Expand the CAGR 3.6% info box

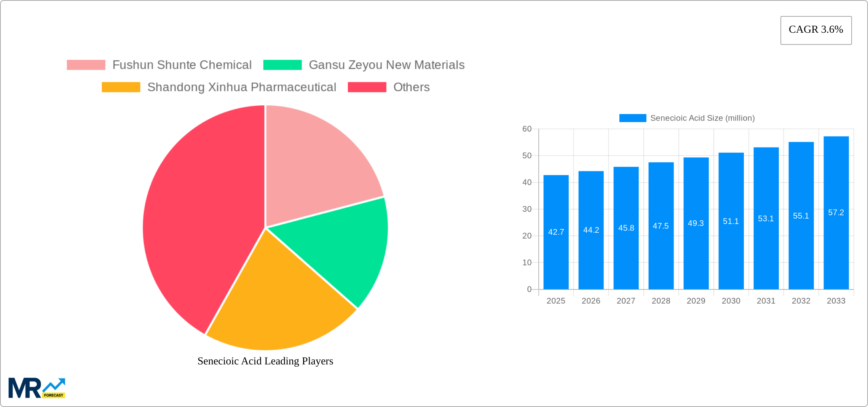tap(815, 30)
